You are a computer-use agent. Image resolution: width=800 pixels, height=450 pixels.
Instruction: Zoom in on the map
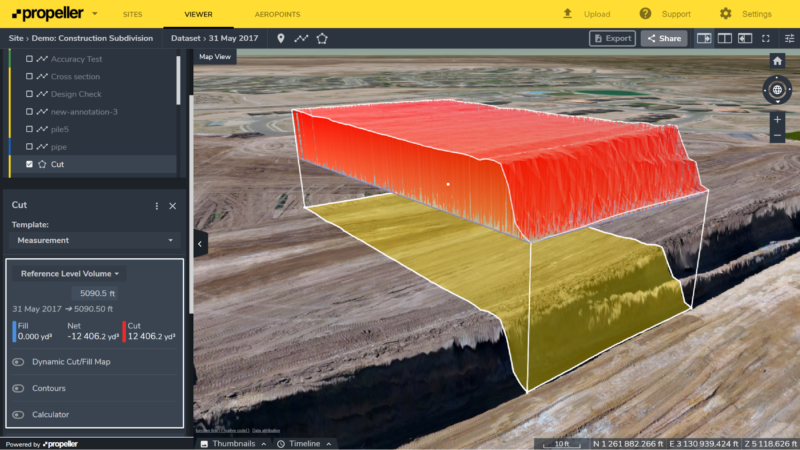[777, 119]
